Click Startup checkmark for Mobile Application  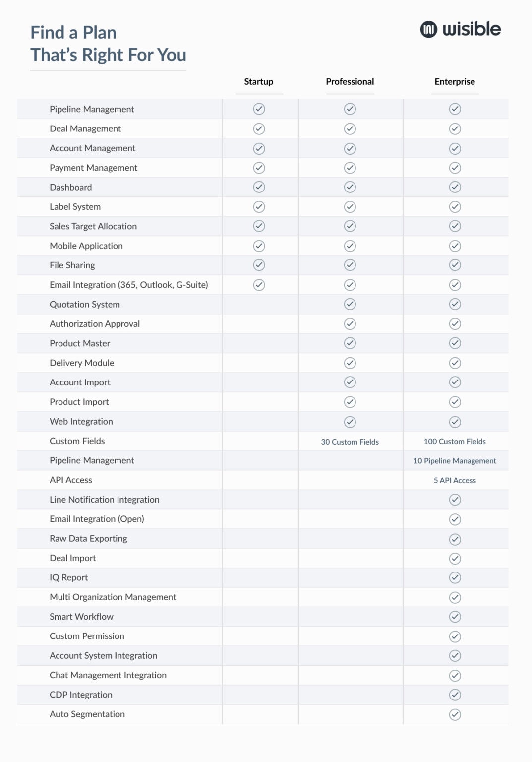point(259,246)
